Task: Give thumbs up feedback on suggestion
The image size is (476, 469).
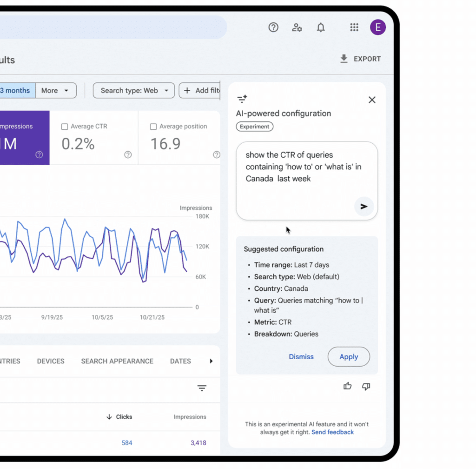Action: [347, 386]
